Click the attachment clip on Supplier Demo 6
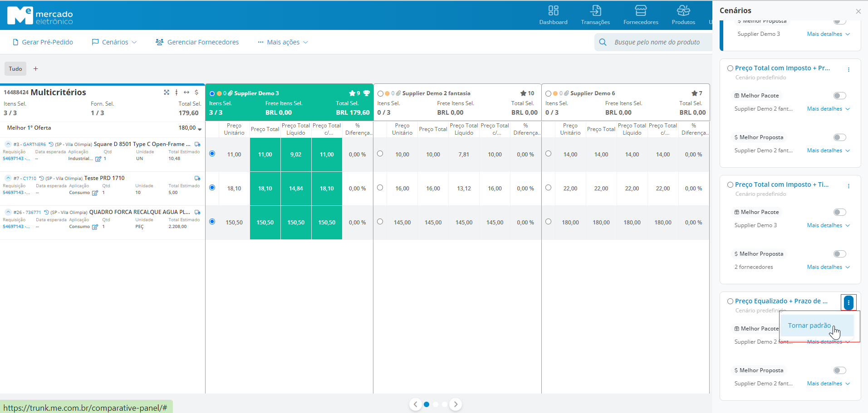The width and height of the screenshot is (868, 413). point(566,93)
